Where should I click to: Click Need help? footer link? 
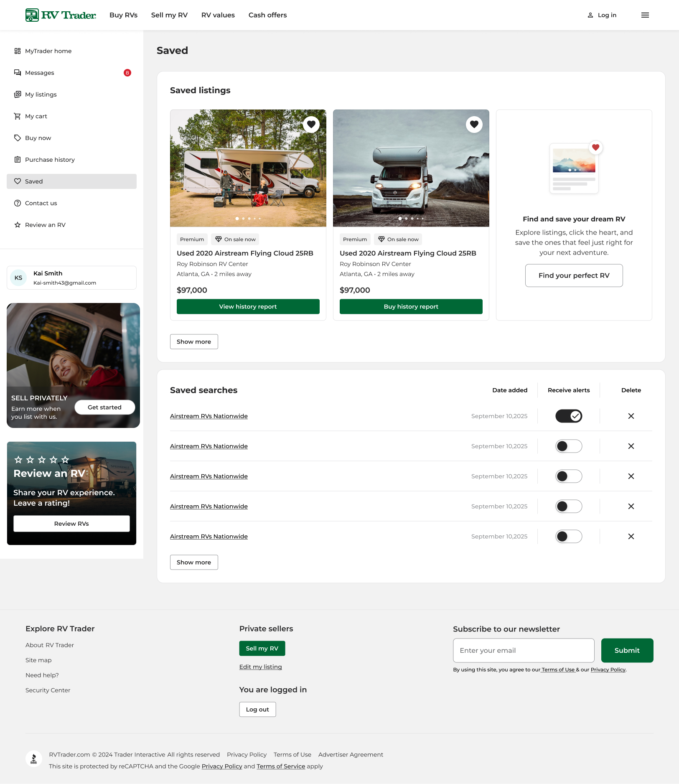pyautogui.click(x=42, y=675)
